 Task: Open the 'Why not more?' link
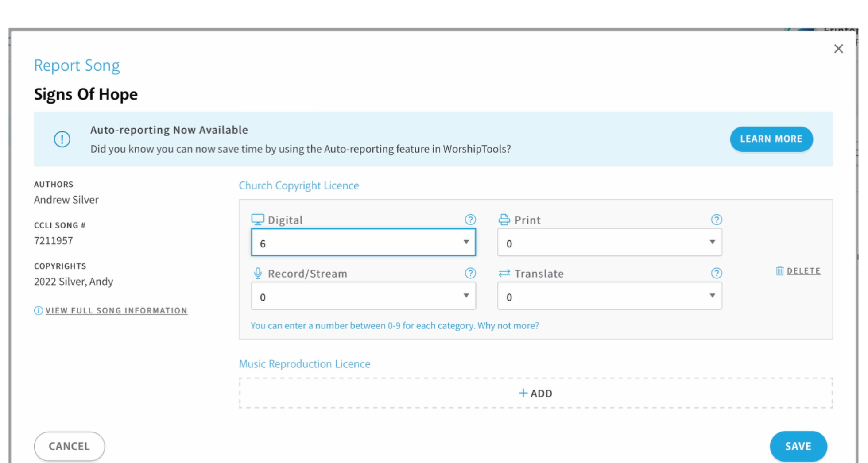click(508, 325)
